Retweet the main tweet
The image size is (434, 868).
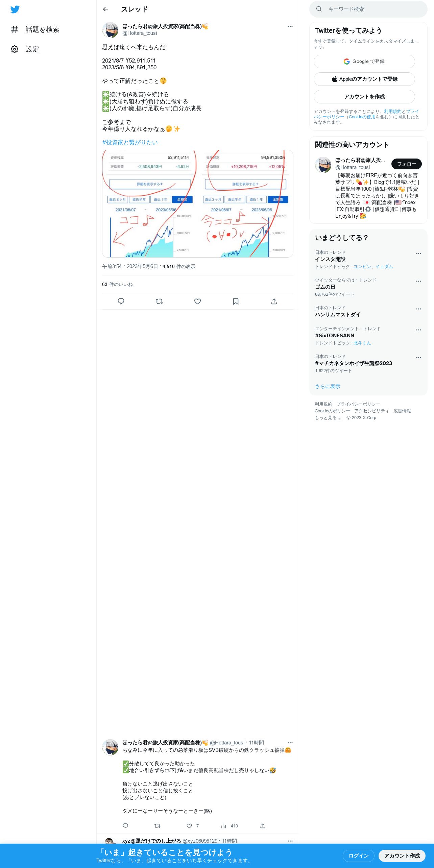(x=159, y=301)
